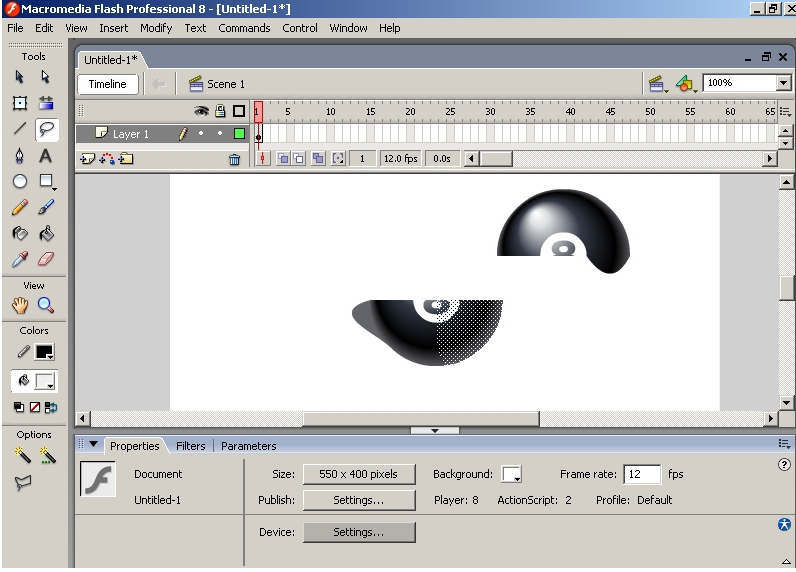Screen dimensions: 796x572
Task: Select the Ink Bottle tool
Action: tap(19, 233)
